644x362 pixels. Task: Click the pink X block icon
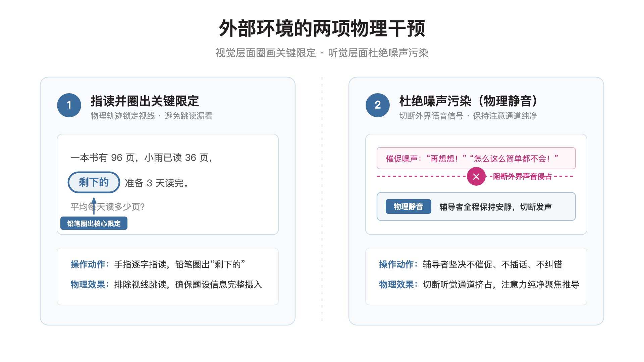476,176
